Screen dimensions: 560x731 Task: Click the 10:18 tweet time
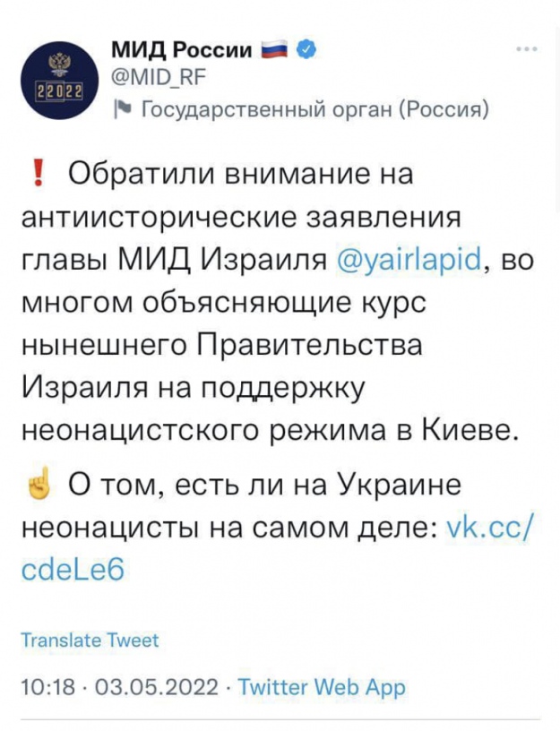41,687
